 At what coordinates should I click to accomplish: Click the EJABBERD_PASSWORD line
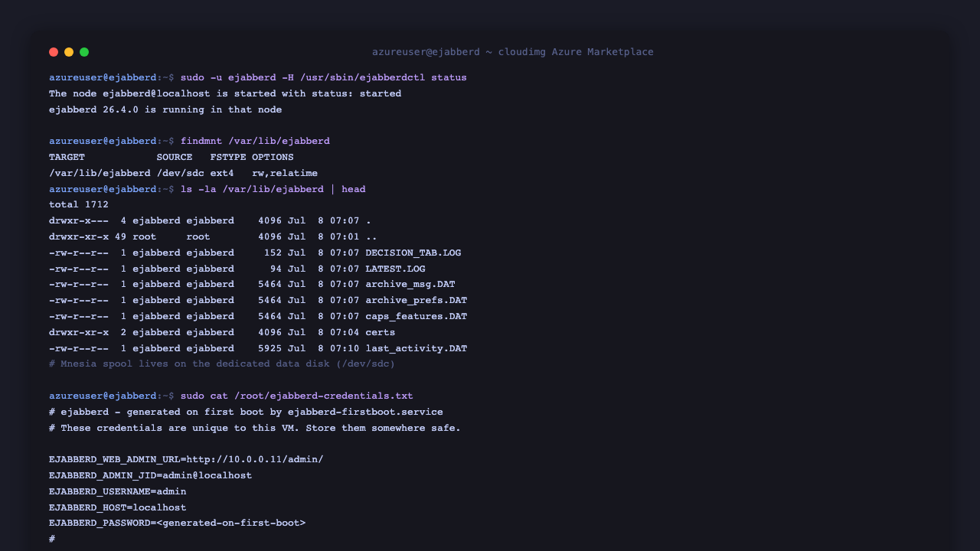pos(178,523)
